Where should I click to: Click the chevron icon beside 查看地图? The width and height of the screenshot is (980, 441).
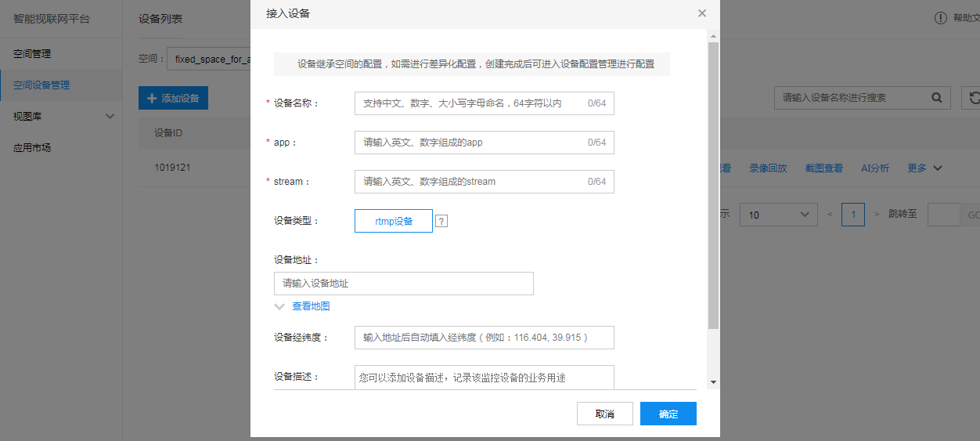280,306
